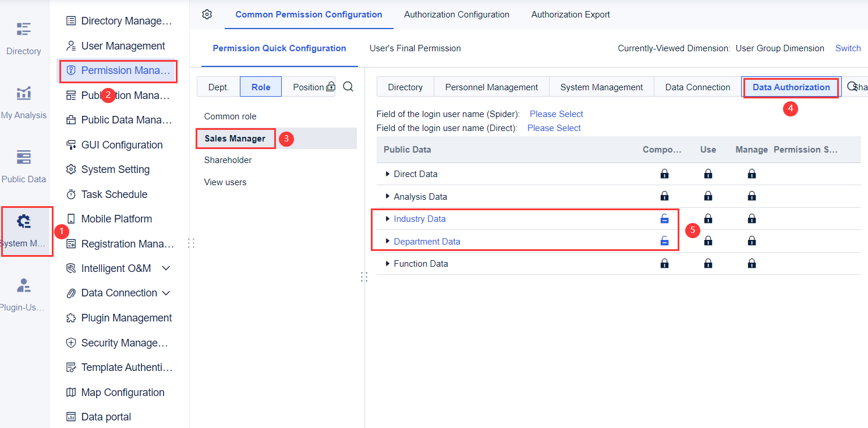The width and height of the screenshot is (868, 428).
Task: Expand the Department Data row
Action: point(387,240)
